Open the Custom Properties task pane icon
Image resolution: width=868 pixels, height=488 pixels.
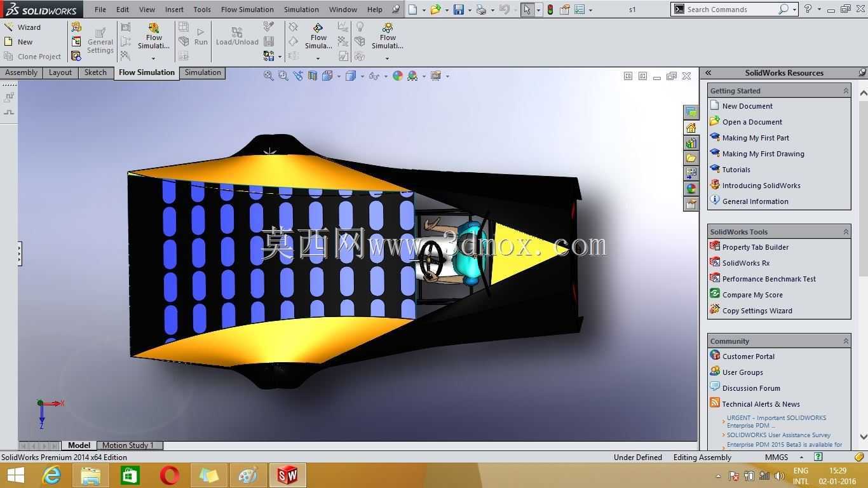(691, 204)
